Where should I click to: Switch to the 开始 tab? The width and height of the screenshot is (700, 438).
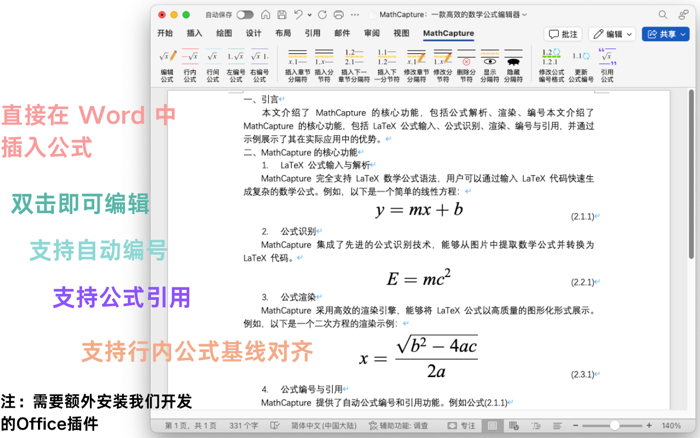165,33
